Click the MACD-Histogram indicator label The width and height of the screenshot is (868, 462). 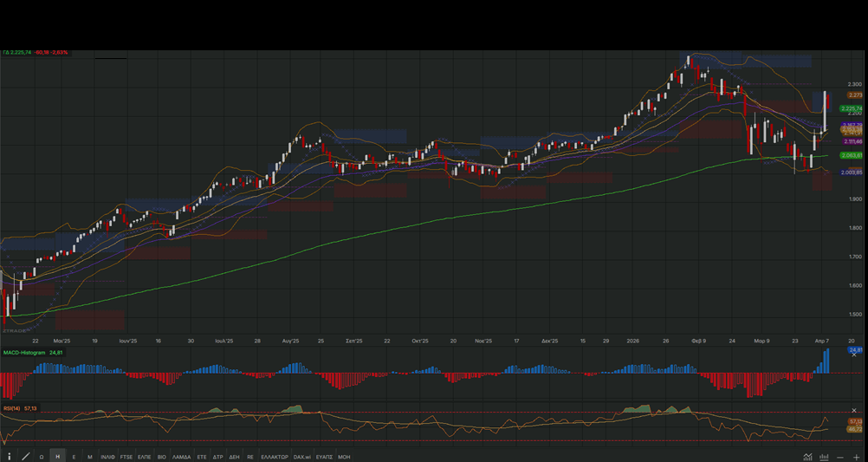[24, 352]
